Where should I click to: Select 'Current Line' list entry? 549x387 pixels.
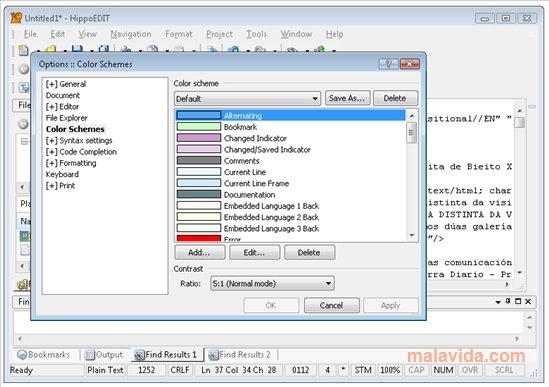click(291, 172)
